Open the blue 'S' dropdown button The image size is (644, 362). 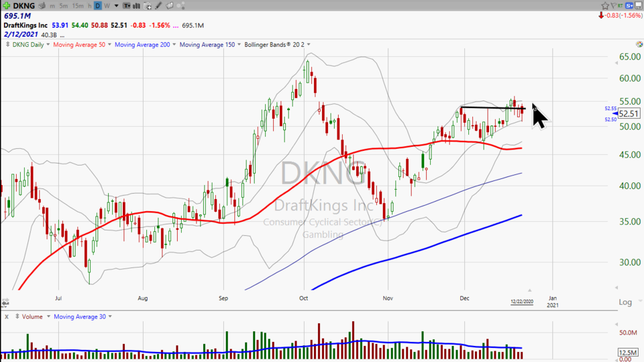(x=629, y=5)
